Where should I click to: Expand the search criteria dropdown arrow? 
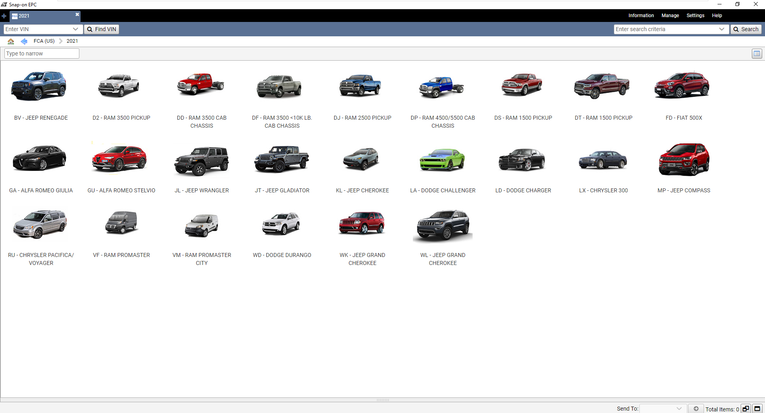722,29
